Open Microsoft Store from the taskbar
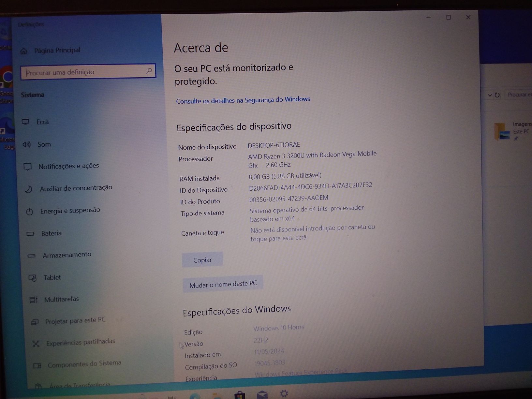This screenshot has height=399, width=532. [240, 395]
